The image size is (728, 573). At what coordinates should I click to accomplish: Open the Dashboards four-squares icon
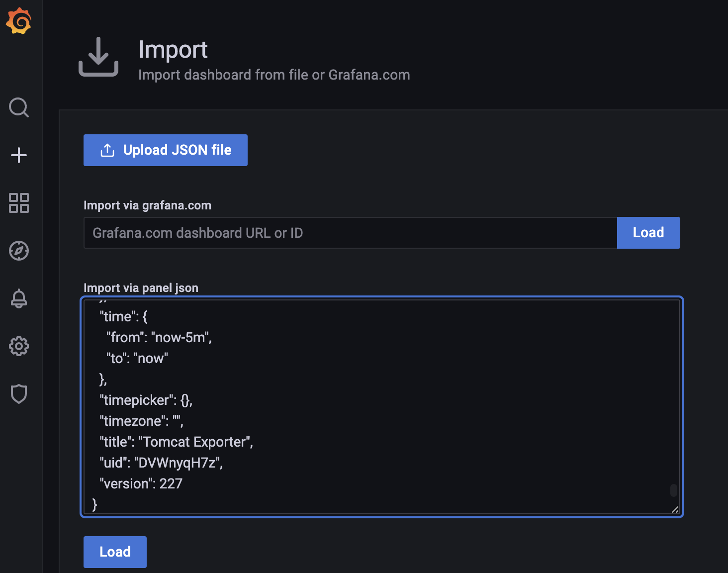[x=19, y=203]
